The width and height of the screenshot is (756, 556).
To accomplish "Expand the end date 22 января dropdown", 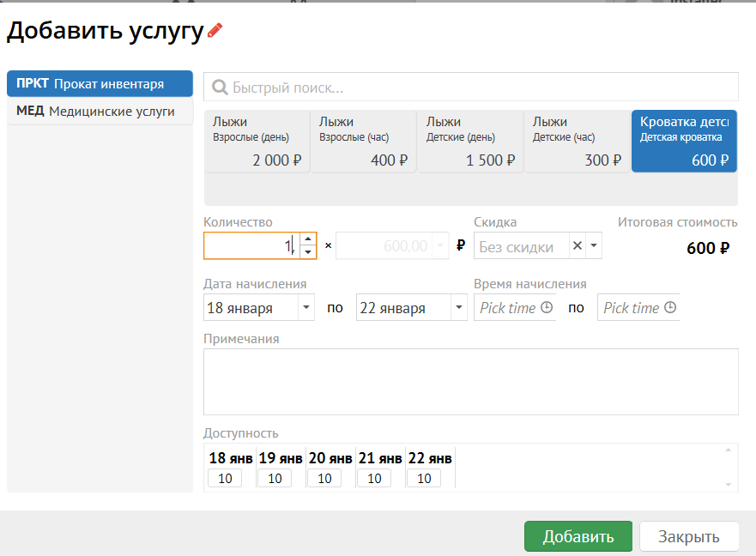I will click(x=459, y=308).
